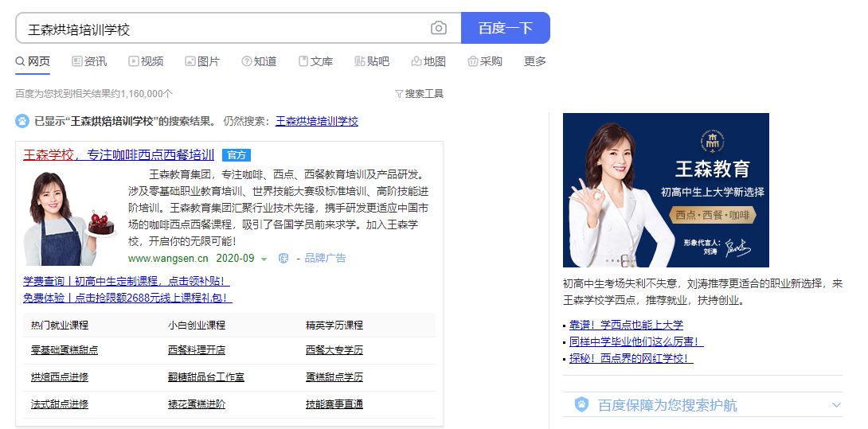This screenshot has height=429, width=868.
Task: Open 探秘！西点界的网红学校 link
Action: [x=631, y=358]
